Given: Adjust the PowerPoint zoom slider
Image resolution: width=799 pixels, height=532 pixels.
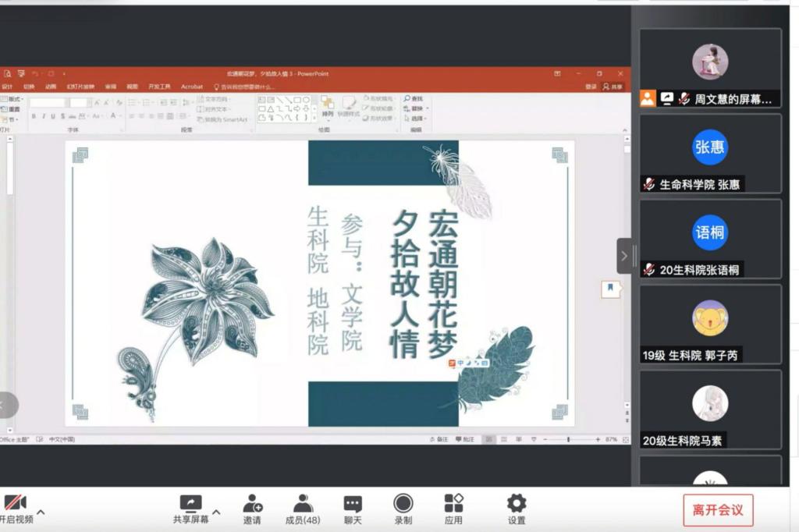Looking at the screenshot, I should (568, 440).
